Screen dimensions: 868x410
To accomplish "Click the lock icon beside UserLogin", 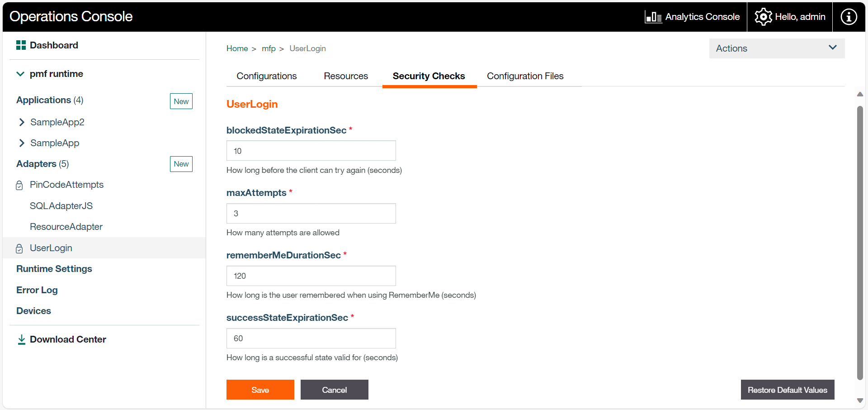I will point(19,248).
